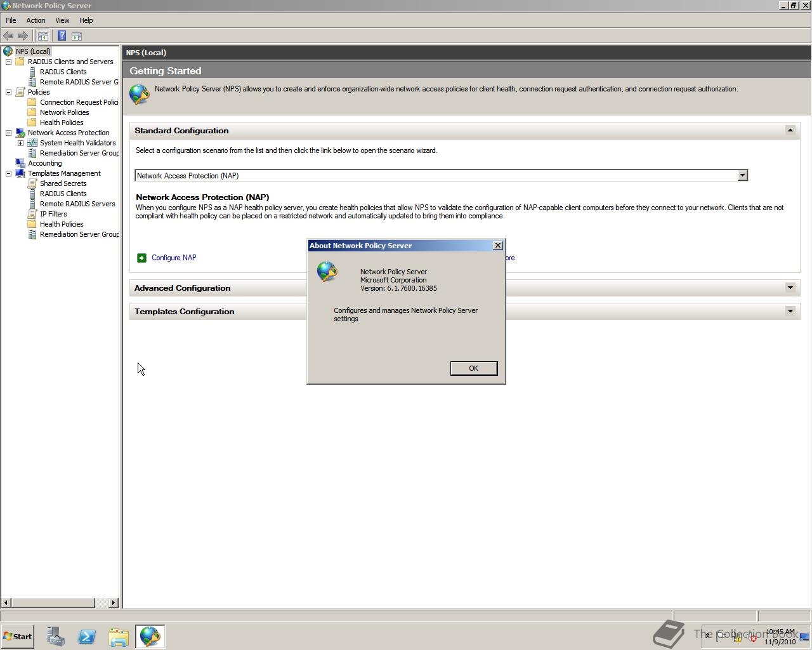Viewport: 812px width, 650px height.
Task: Toggle the Show/Hide Action Pane toolbar icon
Action: 77,36
